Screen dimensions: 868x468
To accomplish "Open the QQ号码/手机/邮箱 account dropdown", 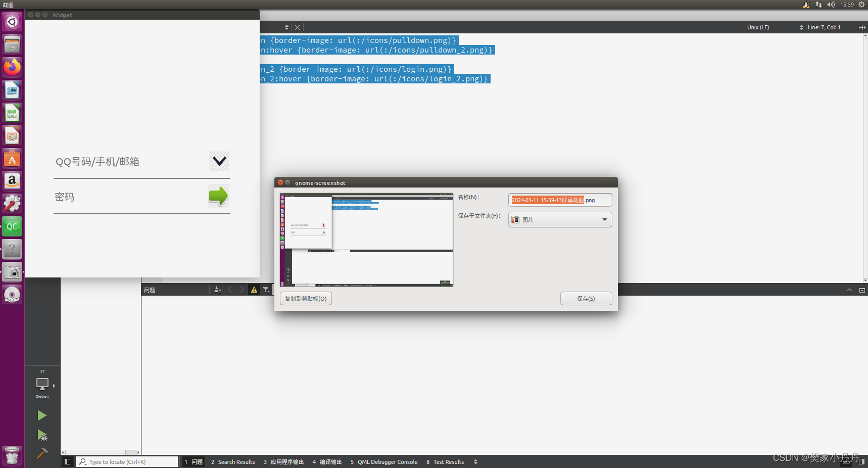I will pyautogui.click(x=219, y=161).
